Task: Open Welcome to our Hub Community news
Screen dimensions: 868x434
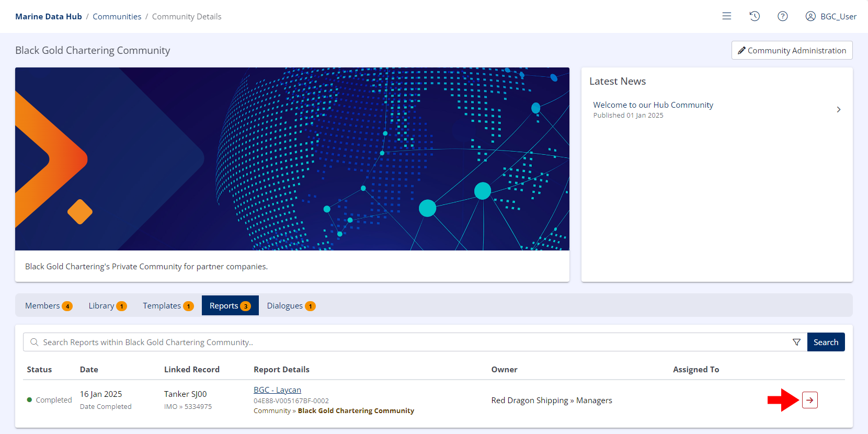Action: coord(653,105)
